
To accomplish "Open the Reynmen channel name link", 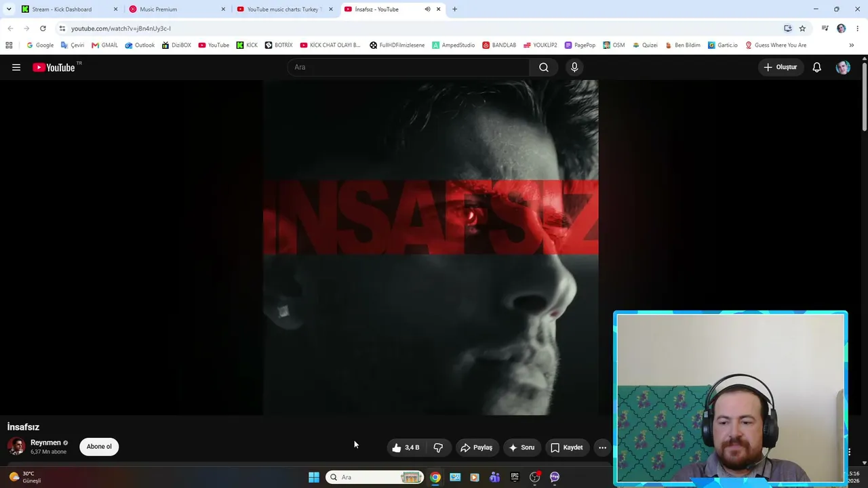I will point(45,443).
